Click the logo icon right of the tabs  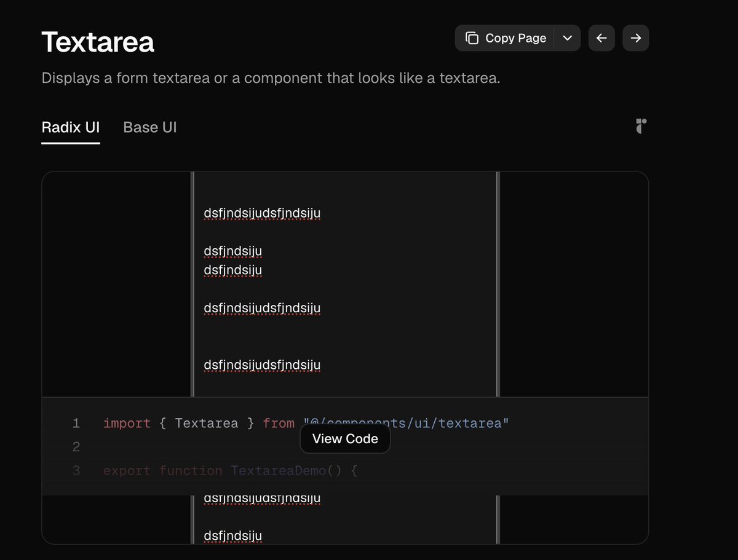641,127
